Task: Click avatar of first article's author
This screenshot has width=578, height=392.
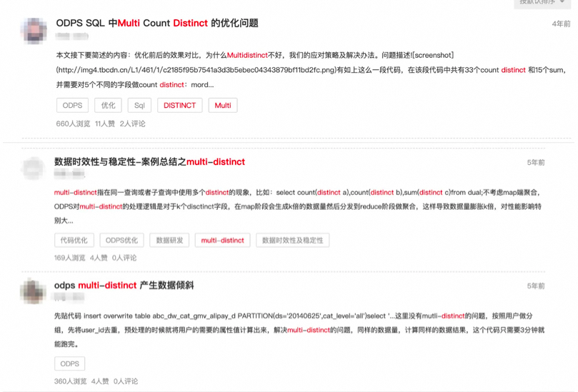Action: pyautogui.click(x=34, y=31)
